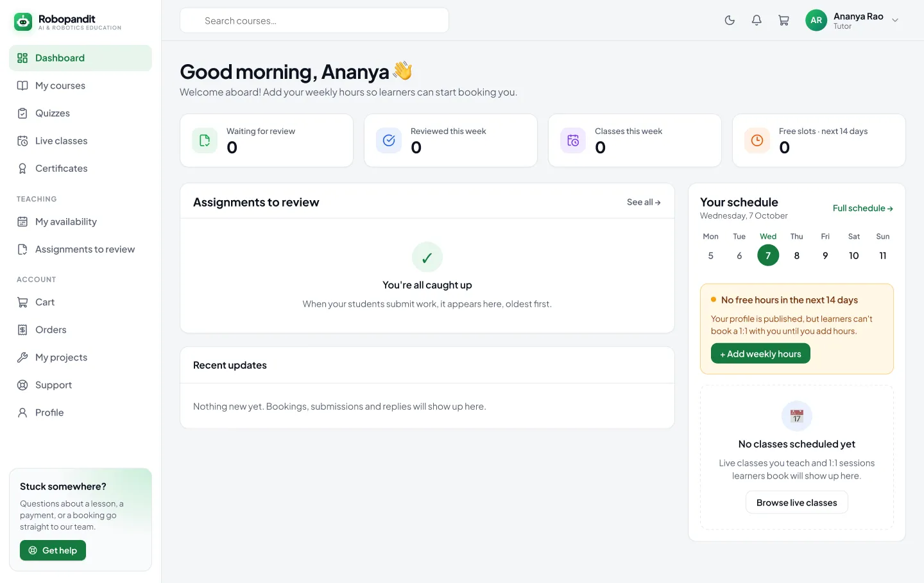Screen dimensions: 924x583
Task: Open the shopping cart icon in header
Action: (x=783, y=21)
